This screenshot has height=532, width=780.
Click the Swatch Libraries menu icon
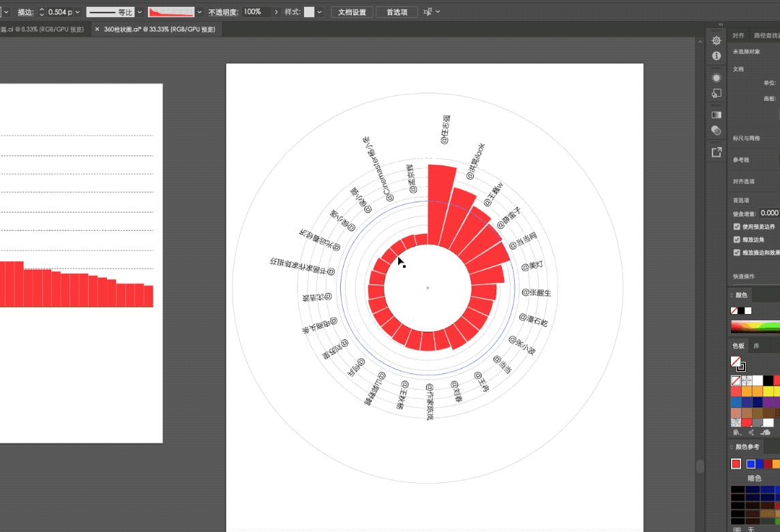[737, 433]
